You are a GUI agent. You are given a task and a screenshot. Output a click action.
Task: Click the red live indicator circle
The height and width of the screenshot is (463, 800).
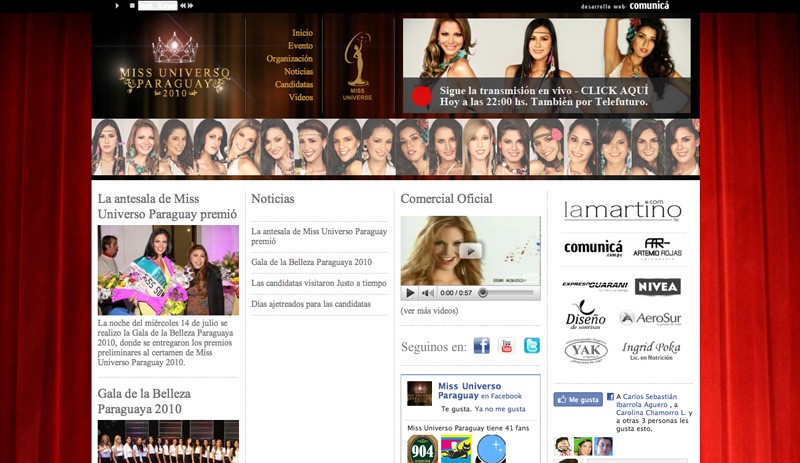[x=421, y=96]
